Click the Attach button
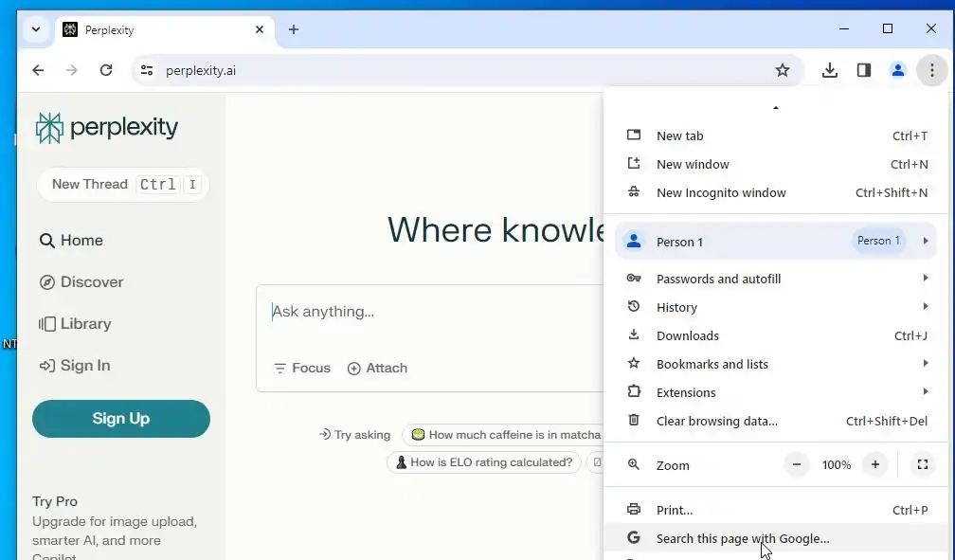This screenshot has height=560, width=955. click(x=378, y=368)
